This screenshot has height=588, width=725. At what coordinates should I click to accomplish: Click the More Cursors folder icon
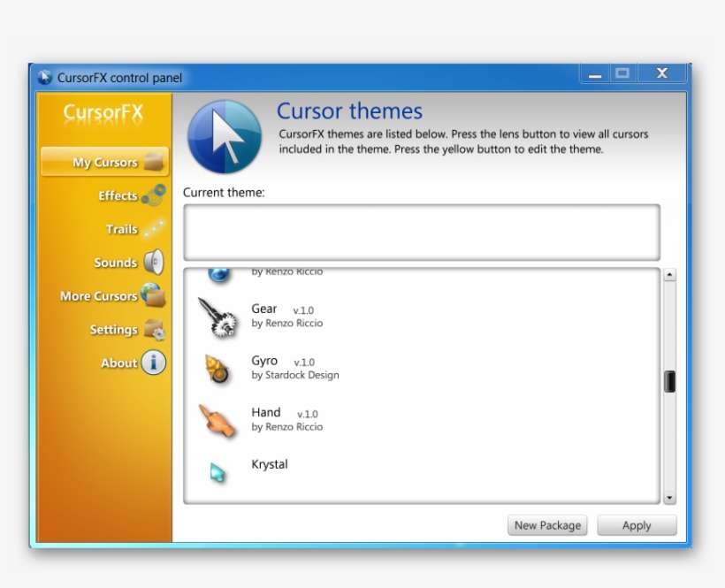click(x=154, y=294)
